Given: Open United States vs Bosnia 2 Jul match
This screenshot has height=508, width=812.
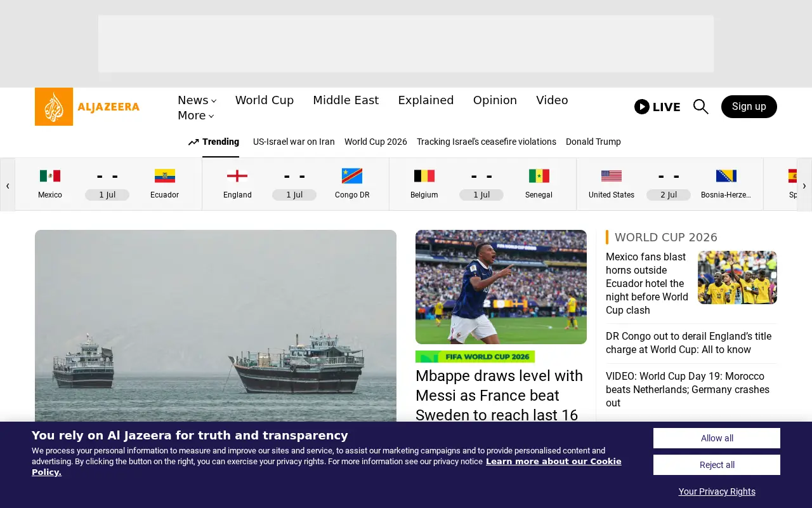Looking at the screenshot, I should click(669, 184).
